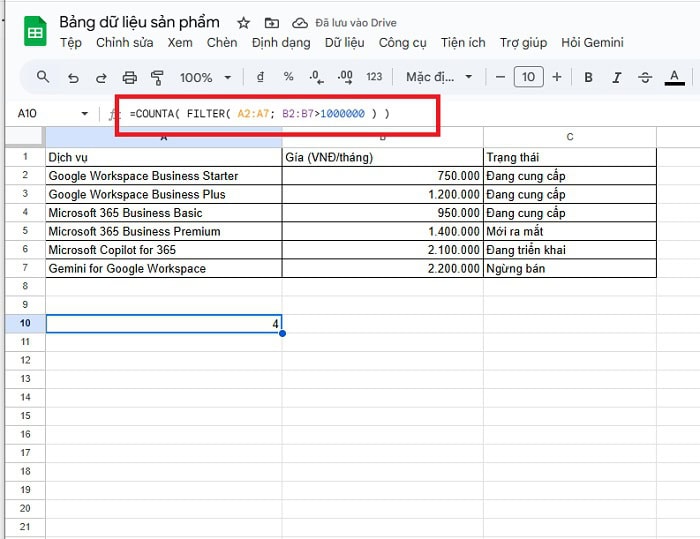Screen dimensions: 700x539
Task: Check the cloud saved status icon
Action: tap(300, 23)
